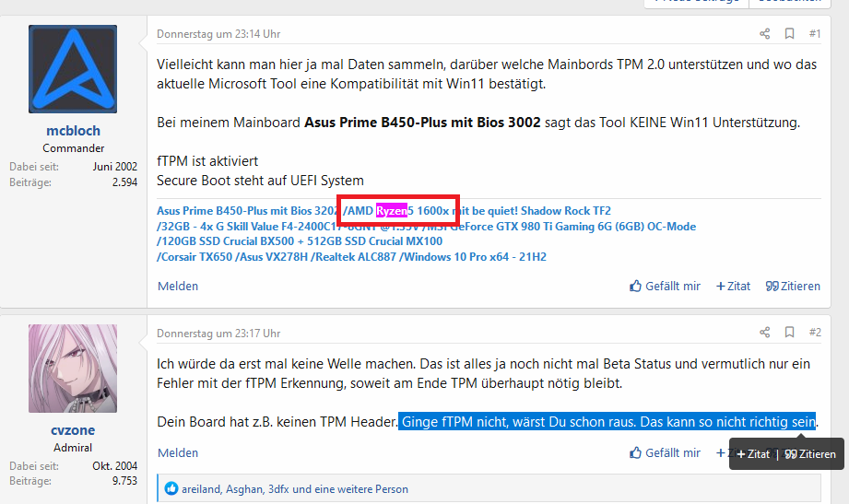Screen dimensions: 849x504
Task: Click the Commander rank title
Action: [73, 147]
